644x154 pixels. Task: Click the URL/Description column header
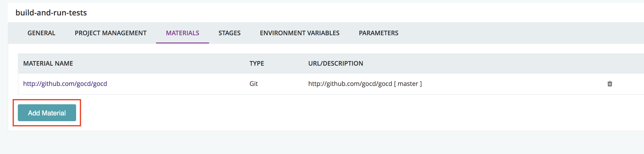coord(335,63)
